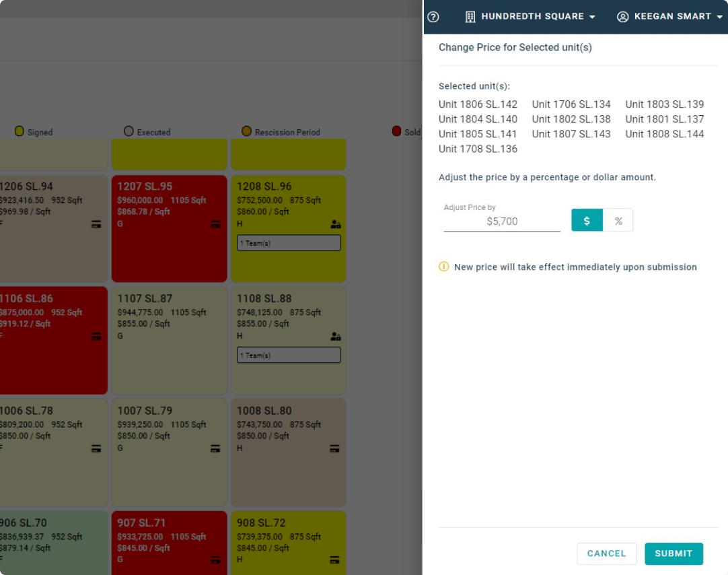Click the card icon on unit 908 SL.72
This screenshot has width=728, height=575.
click(335, 560)
